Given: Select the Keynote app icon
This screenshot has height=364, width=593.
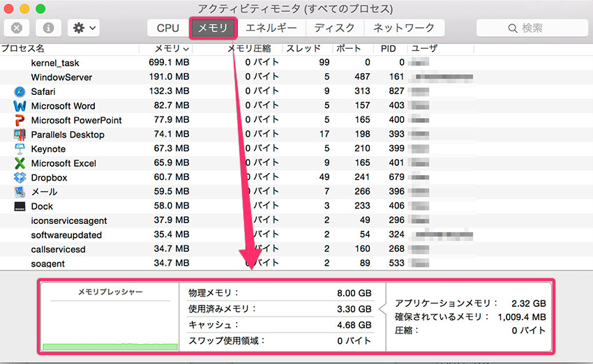Looking at the screenshot, I should tap(20, 149).
